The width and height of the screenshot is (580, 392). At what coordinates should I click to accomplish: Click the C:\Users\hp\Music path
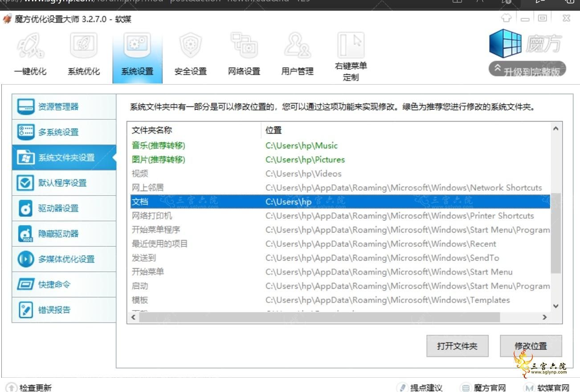[x=302, y=146]
